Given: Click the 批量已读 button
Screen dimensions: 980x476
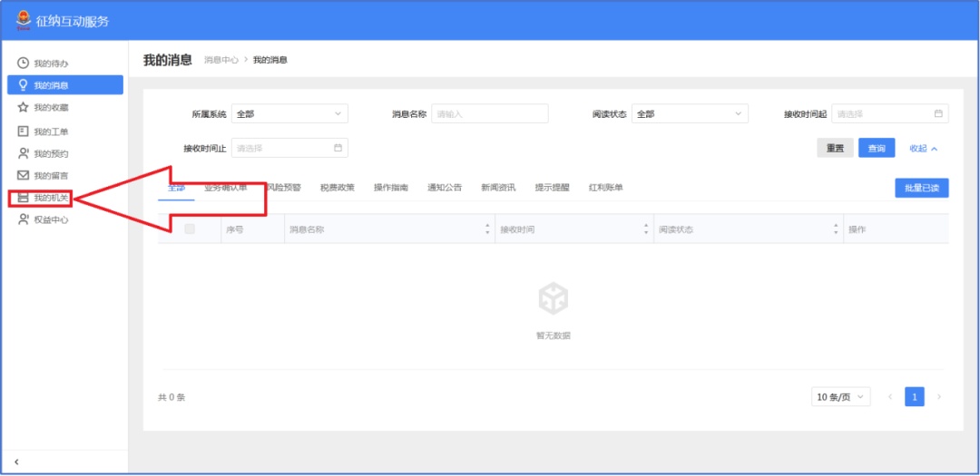Looking at the screenshot, I should 921,188.
